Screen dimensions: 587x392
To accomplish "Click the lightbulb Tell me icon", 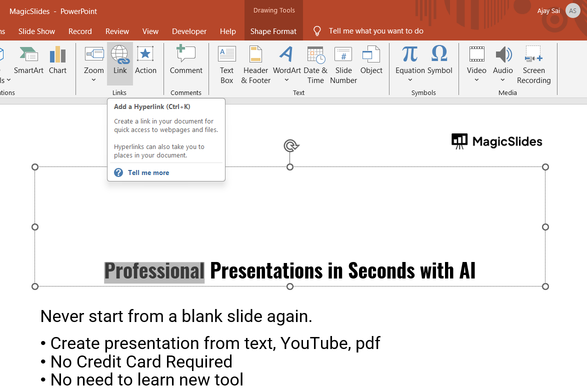I will click(317, 31).
